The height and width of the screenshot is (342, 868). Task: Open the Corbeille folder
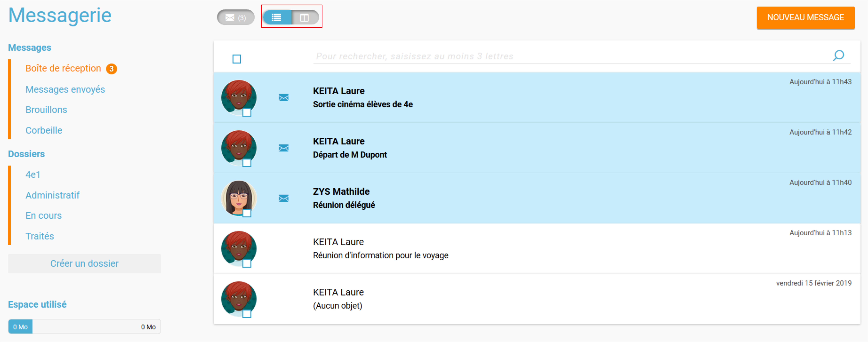coord(44,130)
